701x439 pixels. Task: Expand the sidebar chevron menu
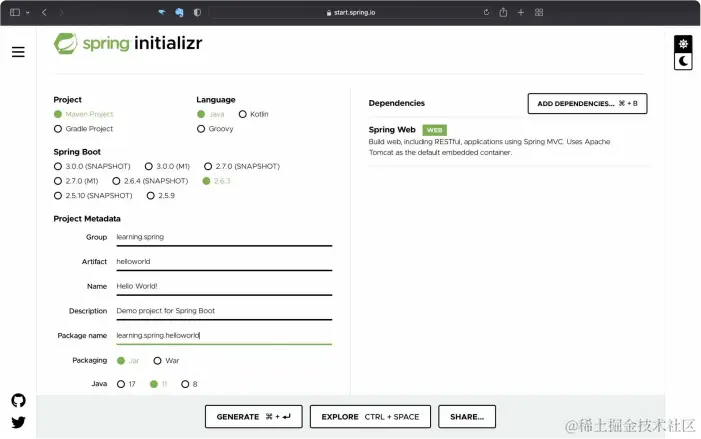(x=28, y=13)
